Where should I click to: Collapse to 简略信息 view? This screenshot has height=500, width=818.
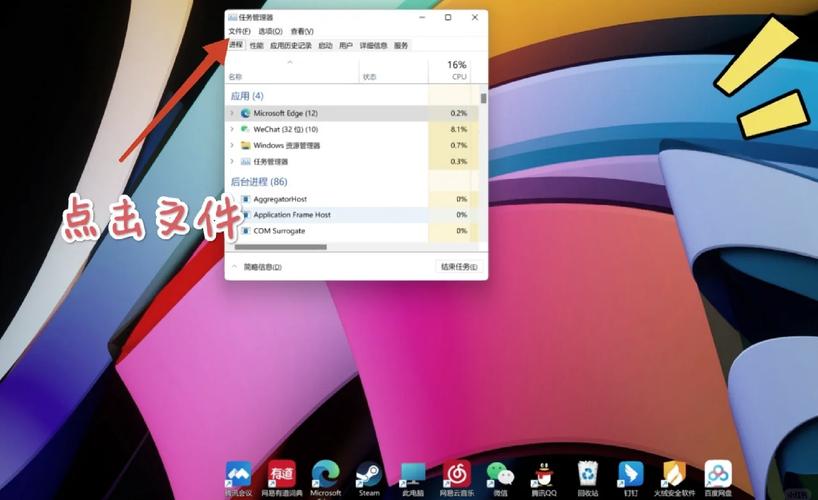click(257, 267)
